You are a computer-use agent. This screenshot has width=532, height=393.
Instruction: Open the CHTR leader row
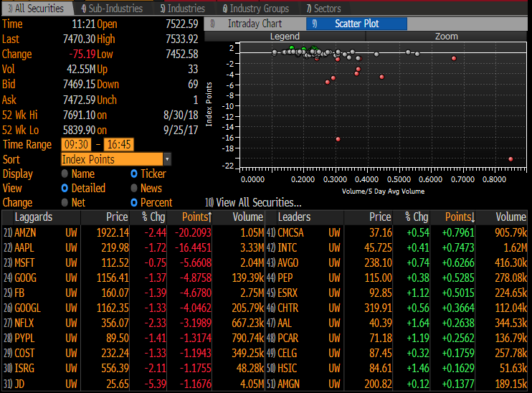pos(397,308)
